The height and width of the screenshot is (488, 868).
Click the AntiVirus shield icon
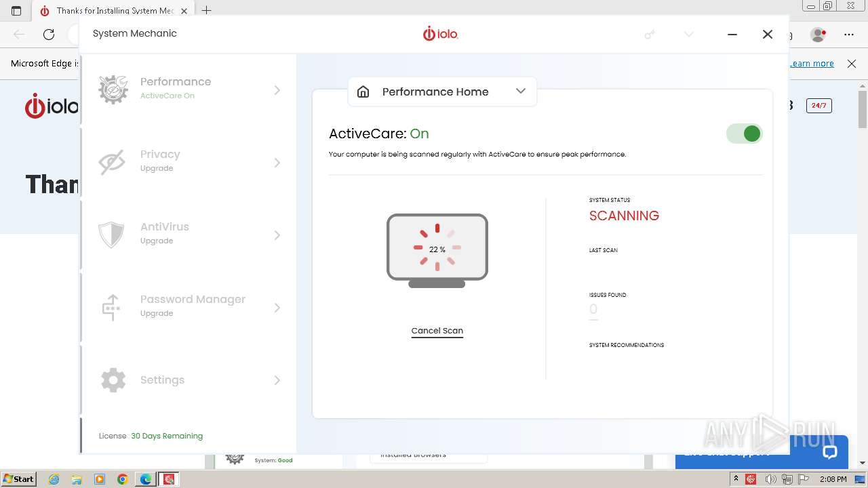point(111,235)
